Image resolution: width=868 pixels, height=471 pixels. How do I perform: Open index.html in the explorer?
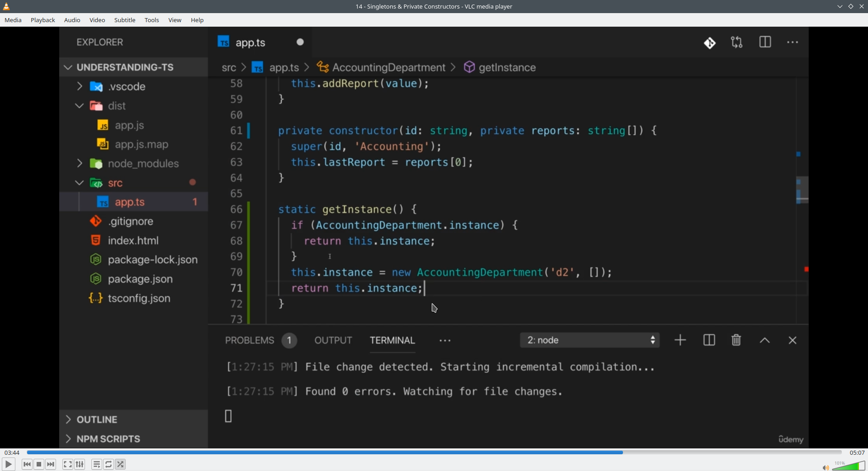click(x=134, y=240)
